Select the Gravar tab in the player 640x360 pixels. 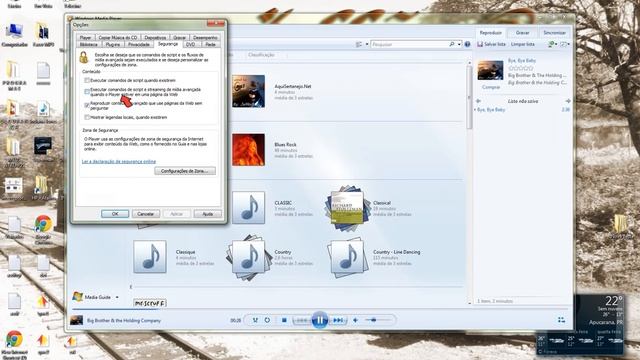[x=522, y=33]
